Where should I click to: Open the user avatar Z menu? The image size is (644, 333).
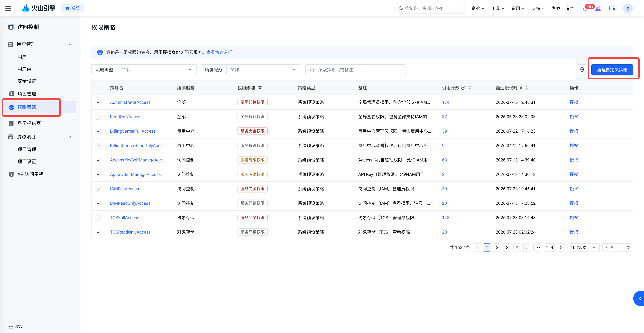point(628,9)
